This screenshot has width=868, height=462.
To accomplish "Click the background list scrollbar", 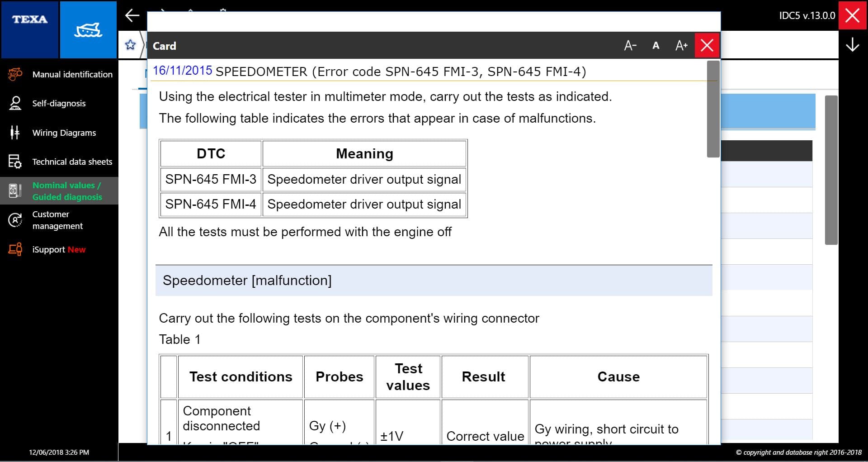I will coord(831,170).
